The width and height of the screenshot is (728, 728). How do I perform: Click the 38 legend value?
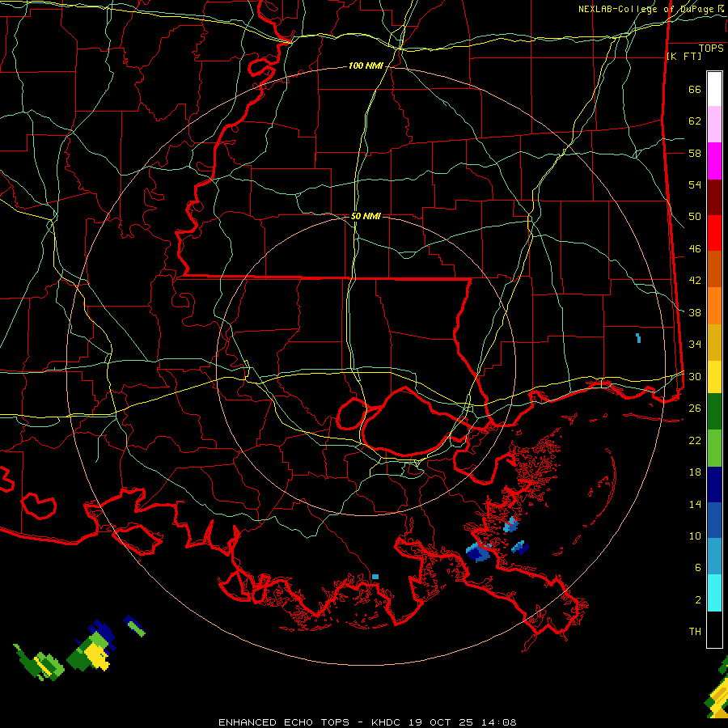tap(695, 312)
